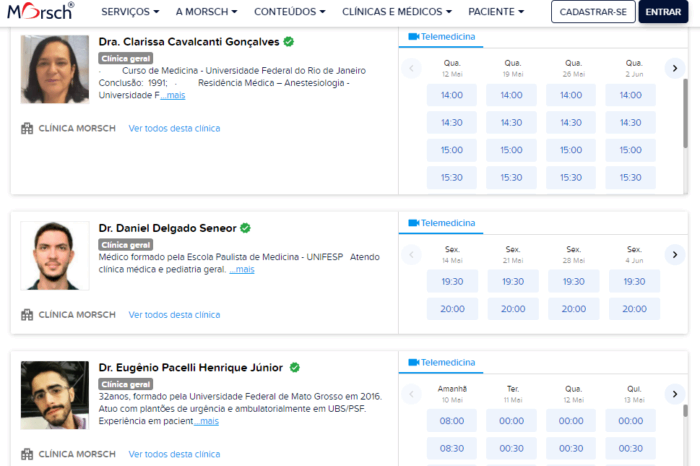Open the Serviços dropdown menu

tap(130, 12)
